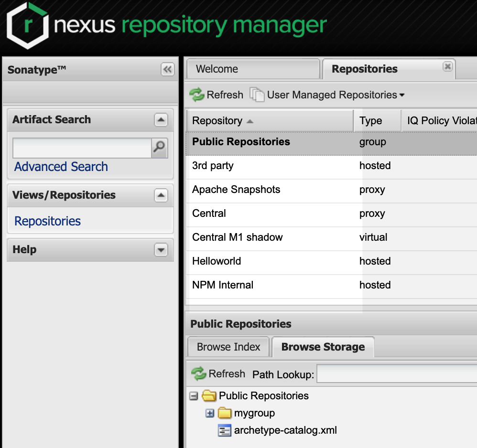Sort by the Repository column header
Screen dimensions: 477x448
pos(270,121)
